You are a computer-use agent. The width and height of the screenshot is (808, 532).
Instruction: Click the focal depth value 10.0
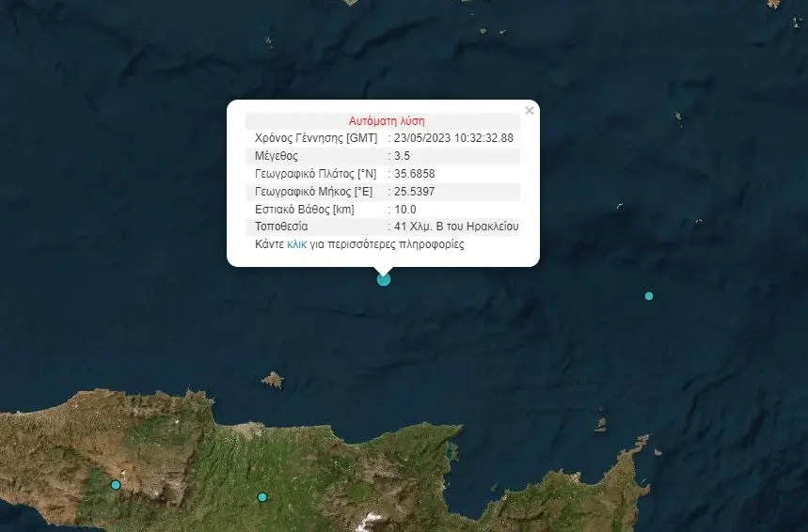click(405, 210)
